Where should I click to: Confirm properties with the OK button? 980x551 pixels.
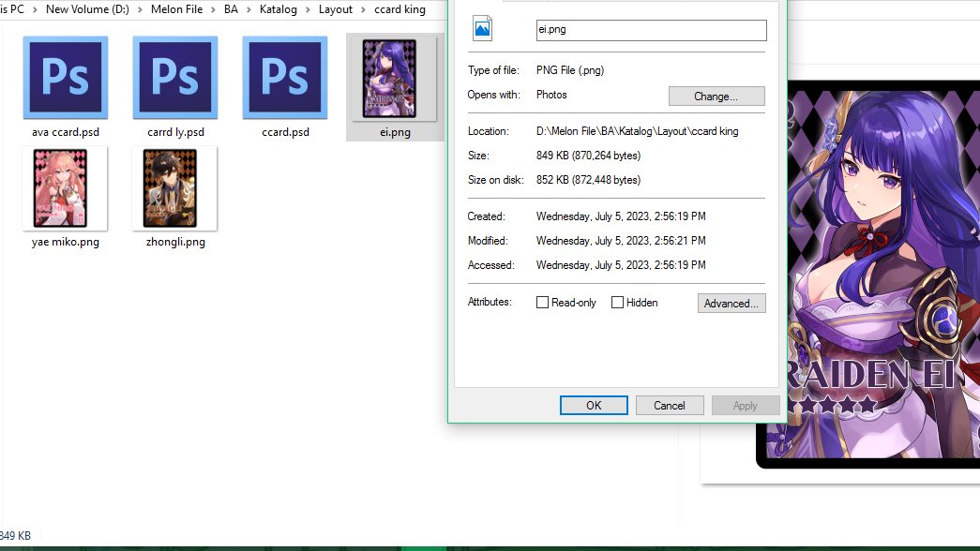[594, 406]
